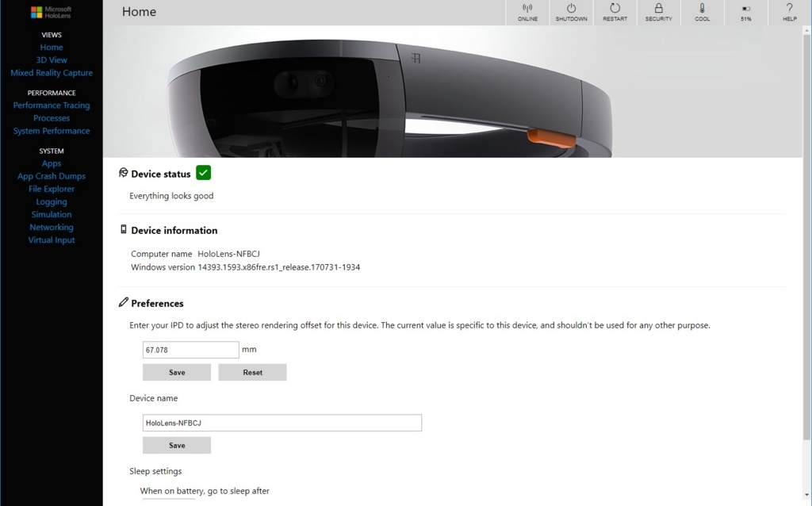
Task: Click the Device name field HoloLens-NFBCJ
Action: pyautogui.click(x=282, y=423)
